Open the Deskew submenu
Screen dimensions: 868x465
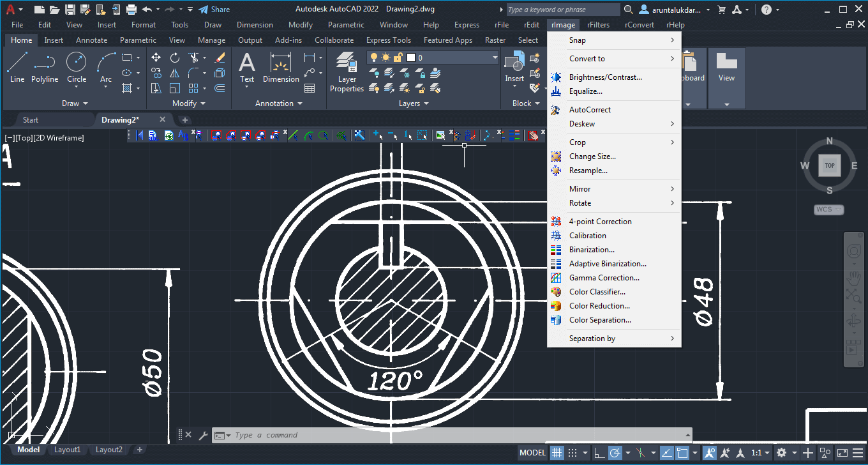614,124
